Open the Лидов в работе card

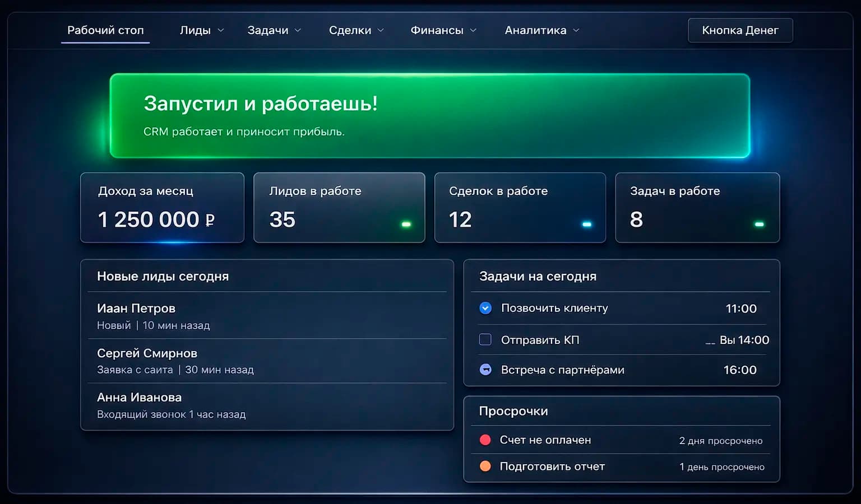[339, 208]
